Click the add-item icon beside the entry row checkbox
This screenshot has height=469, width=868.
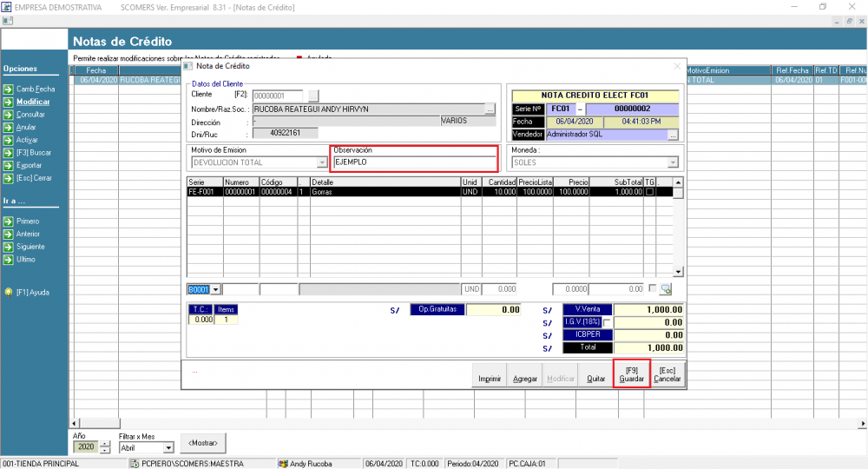pyautogui.click(x=666, y=289)
